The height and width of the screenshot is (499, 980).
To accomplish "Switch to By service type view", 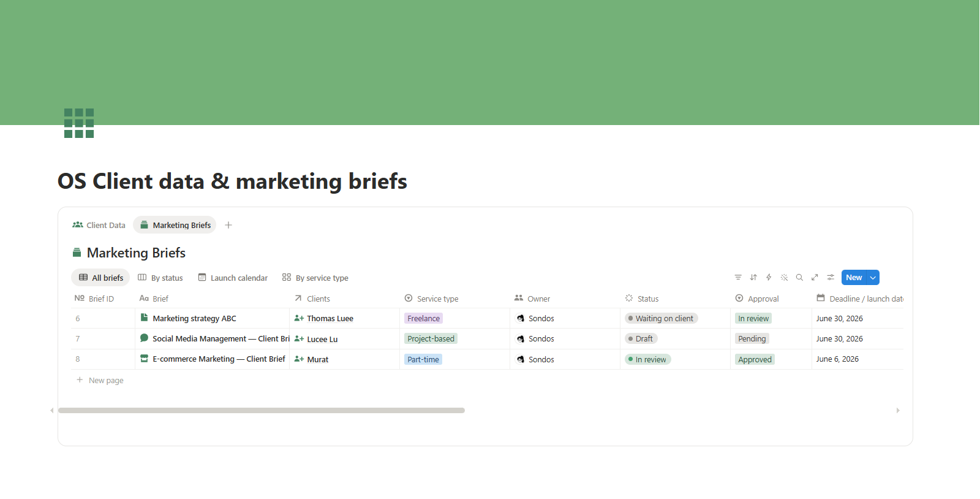I will tap(315, 278).
